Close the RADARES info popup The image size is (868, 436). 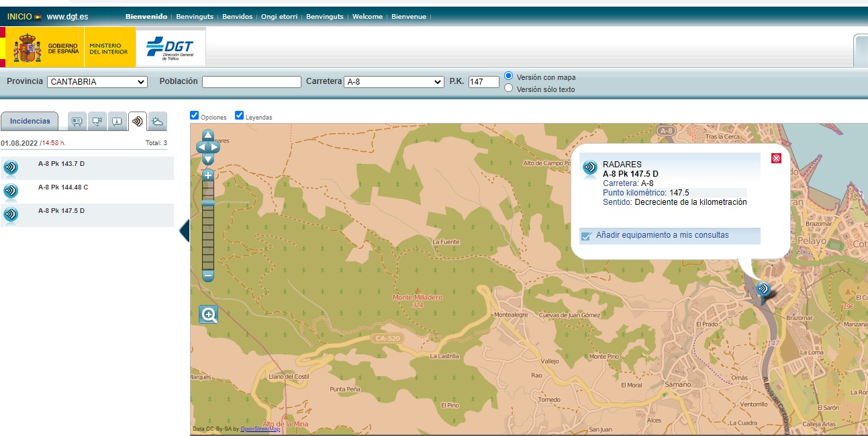click(x=776, y=158)
